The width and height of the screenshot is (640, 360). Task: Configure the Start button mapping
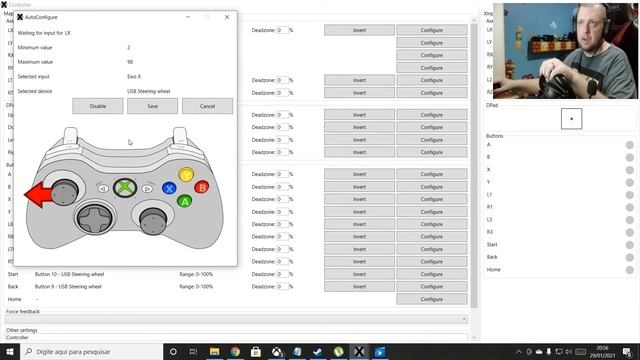click(x=431, y=274)
